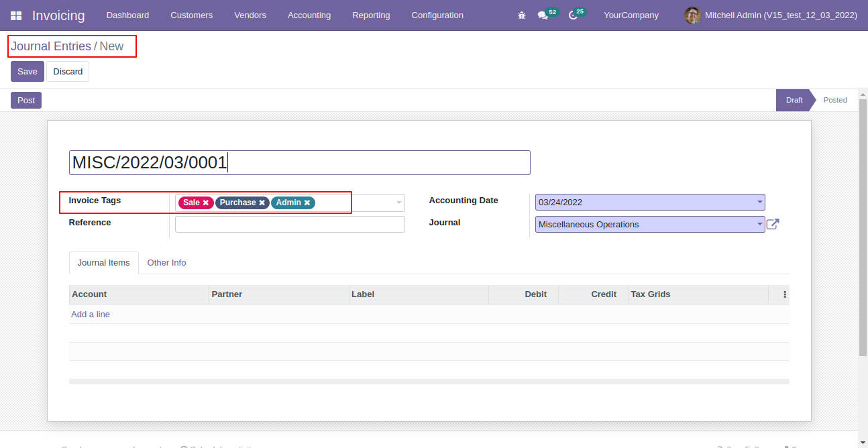This screenshot has width=868, height=448.
Task: Open Journal selection dropdown
Action: pos(759,224)
